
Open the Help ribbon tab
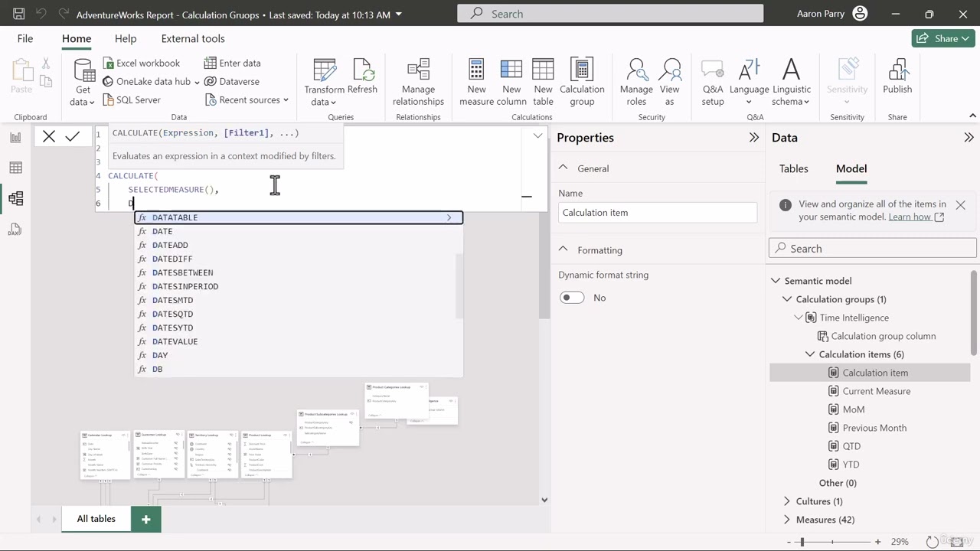(126, 38)
